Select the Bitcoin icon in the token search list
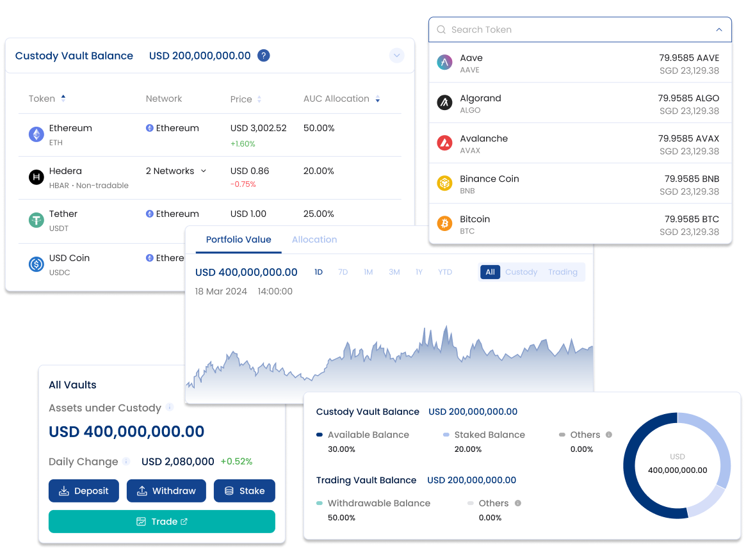The image size is (746, 560). (444, 224)
